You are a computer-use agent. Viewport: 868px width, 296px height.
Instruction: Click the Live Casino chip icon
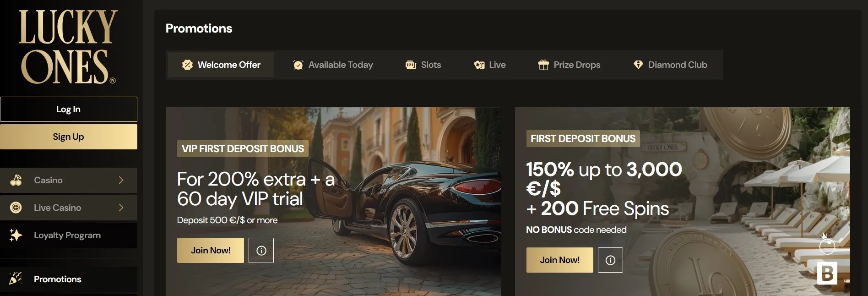point(16,208)
